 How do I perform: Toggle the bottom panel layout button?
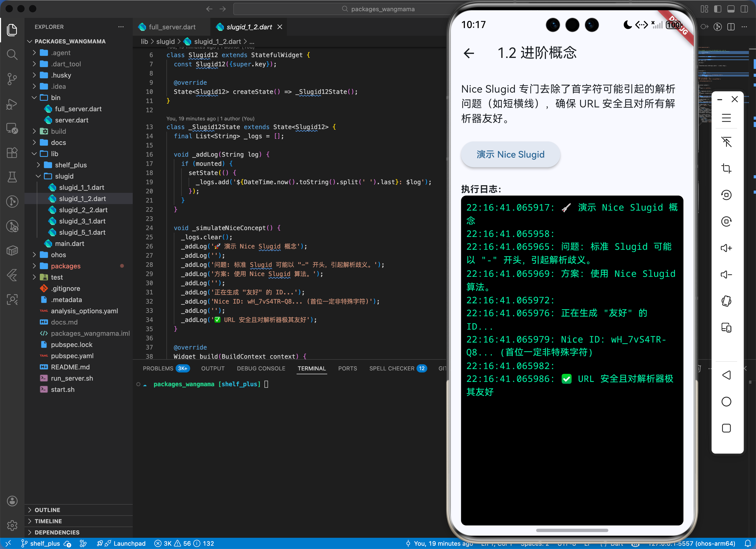[731, 9]
